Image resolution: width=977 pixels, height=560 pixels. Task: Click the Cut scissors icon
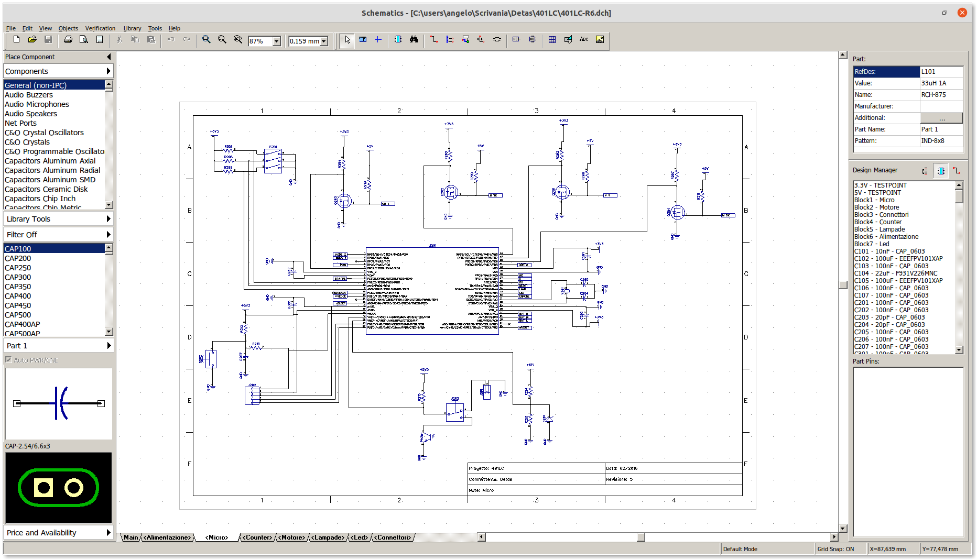(119, 40)
